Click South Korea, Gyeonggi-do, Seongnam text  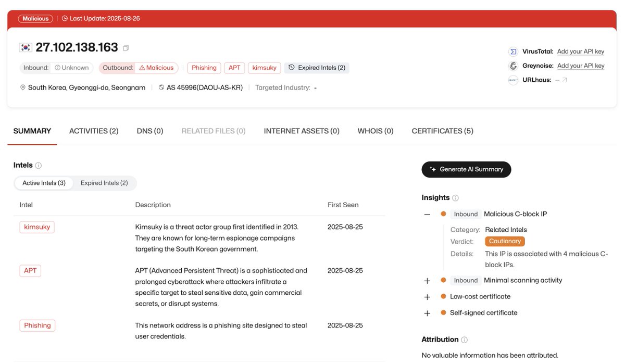tap(86, 87)
